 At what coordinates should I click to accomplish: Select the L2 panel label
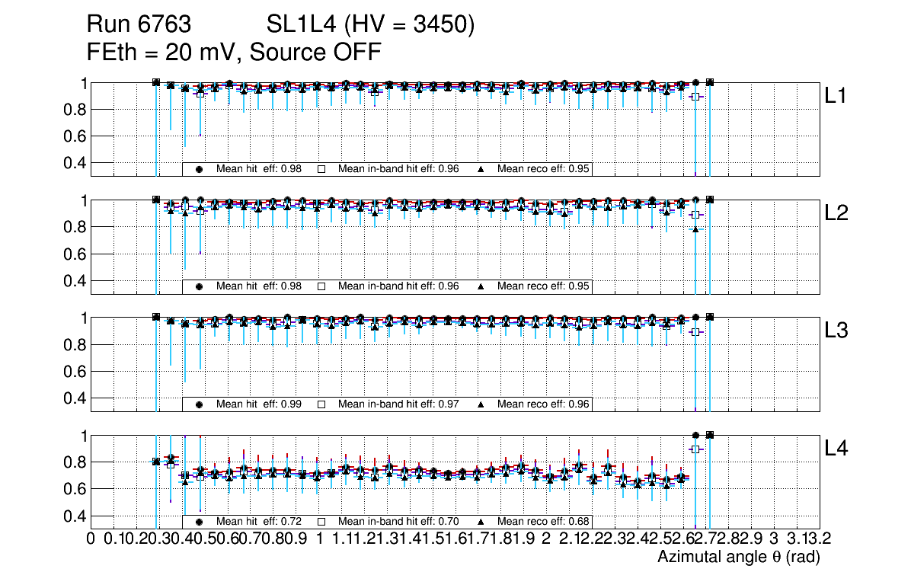point(837,214)
